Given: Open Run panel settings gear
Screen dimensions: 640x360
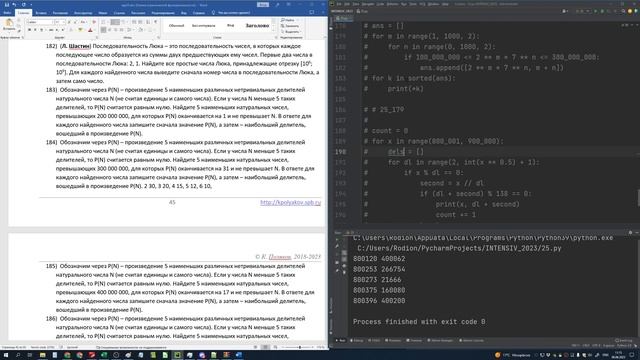Looking at the screenshot, I should 630,233.
